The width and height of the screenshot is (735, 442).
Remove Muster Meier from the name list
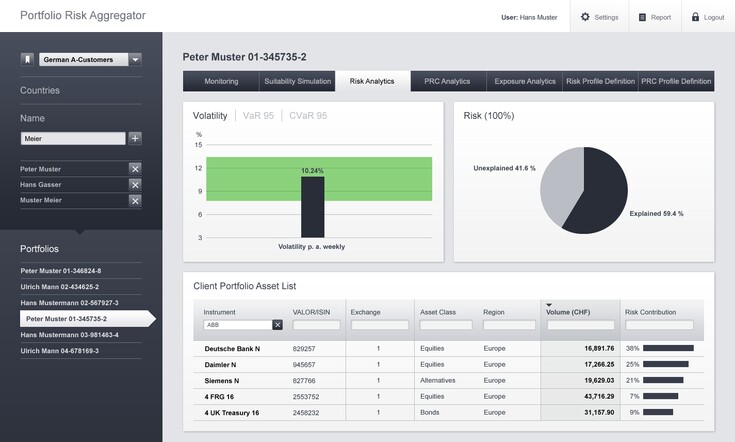135,201
